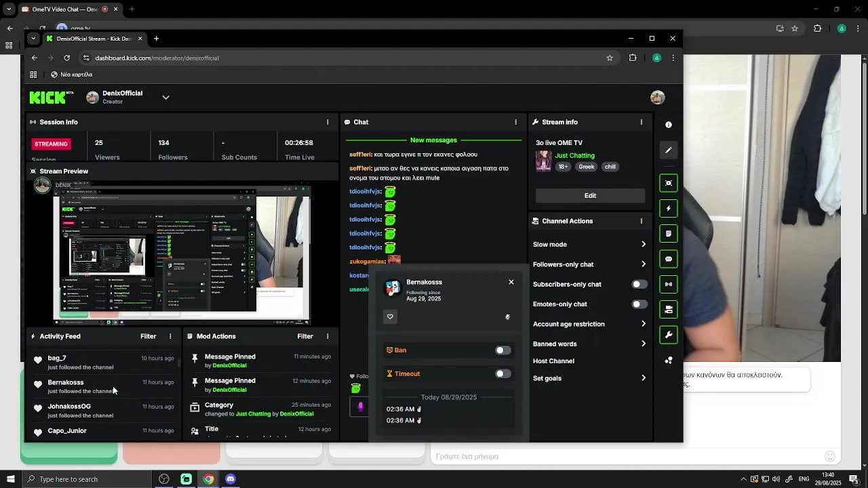Toggle the broadcast Session Info sidebar icon
The height and width of the screenshot is (488, 868).
(669, 284)
